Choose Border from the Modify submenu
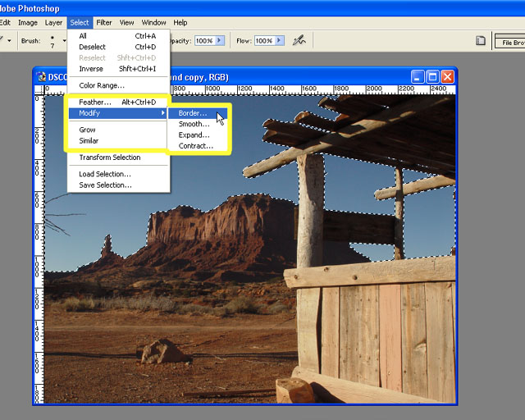525x420 pixels. tap(198, 113)
